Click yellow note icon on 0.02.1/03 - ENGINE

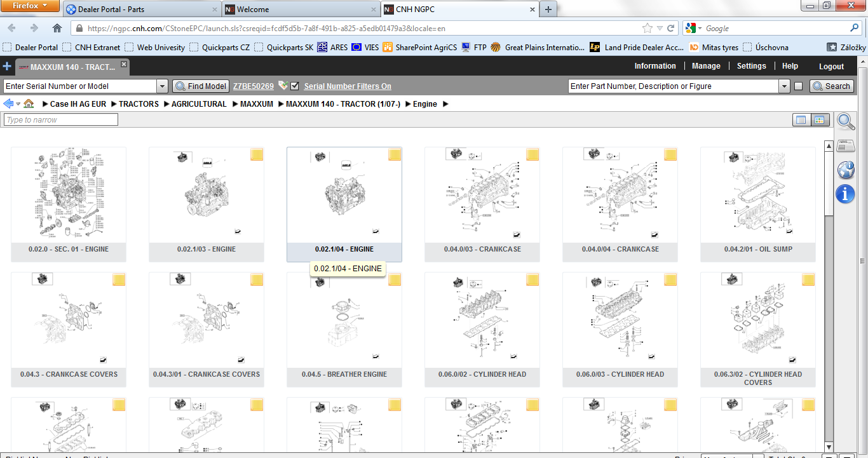tap(256, 154)
